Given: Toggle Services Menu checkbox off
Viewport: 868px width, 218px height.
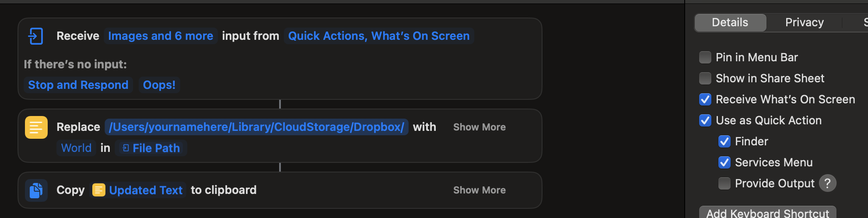Looking at the screenshot, I should pos(724,162).
